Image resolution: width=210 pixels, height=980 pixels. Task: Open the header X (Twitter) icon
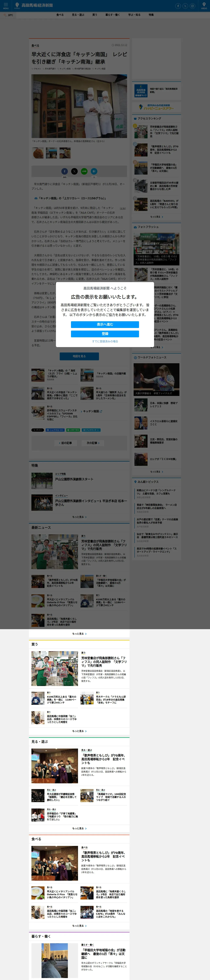pos(185,6)
